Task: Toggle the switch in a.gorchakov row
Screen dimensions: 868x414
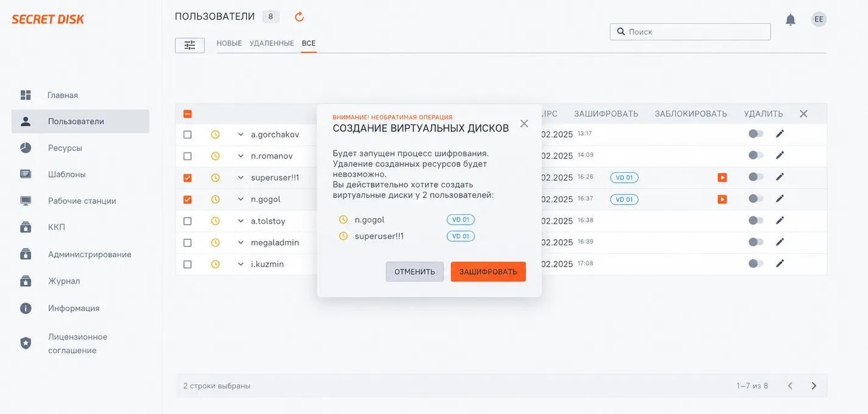Action: click(x=756, y=133)
